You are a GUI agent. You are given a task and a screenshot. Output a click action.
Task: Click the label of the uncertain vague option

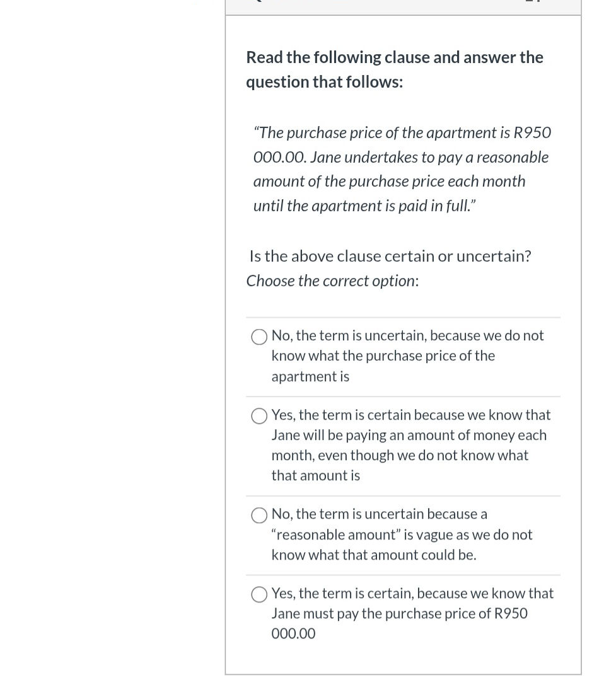point(402,534)
